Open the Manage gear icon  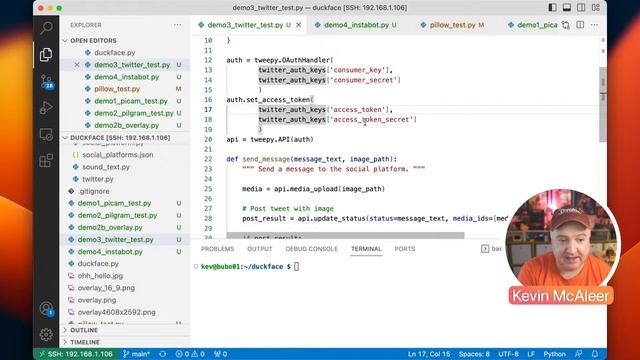46,335
